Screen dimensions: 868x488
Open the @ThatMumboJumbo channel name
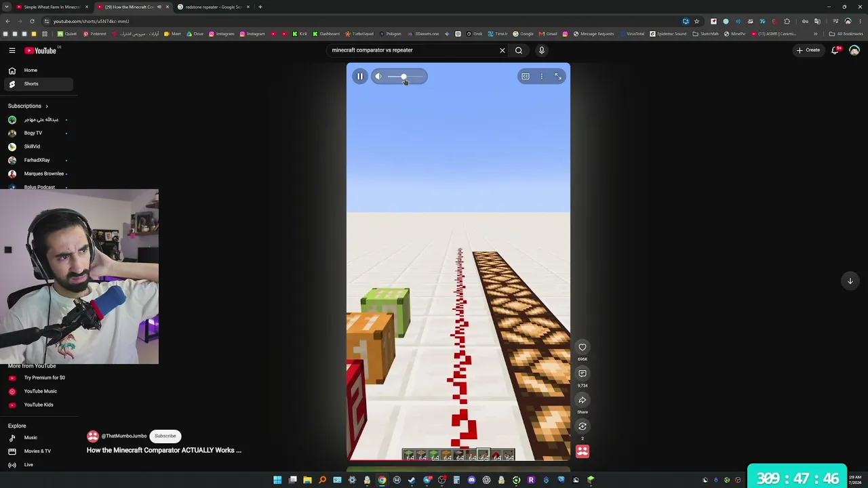pyautogui.click(x=124, y=436)
